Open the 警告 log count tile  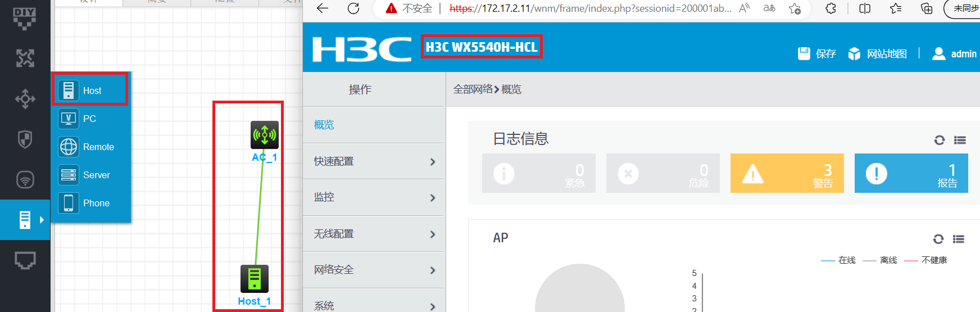[787, 173]
